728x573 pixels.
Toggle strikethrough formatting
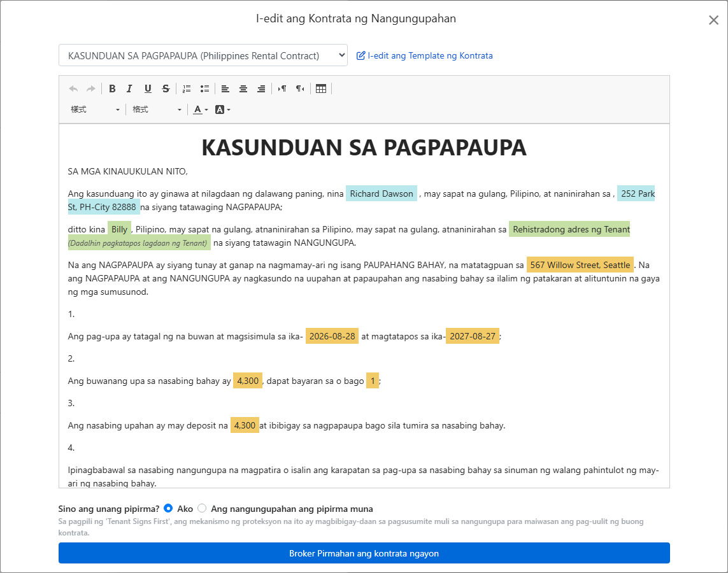coord(166,88)
